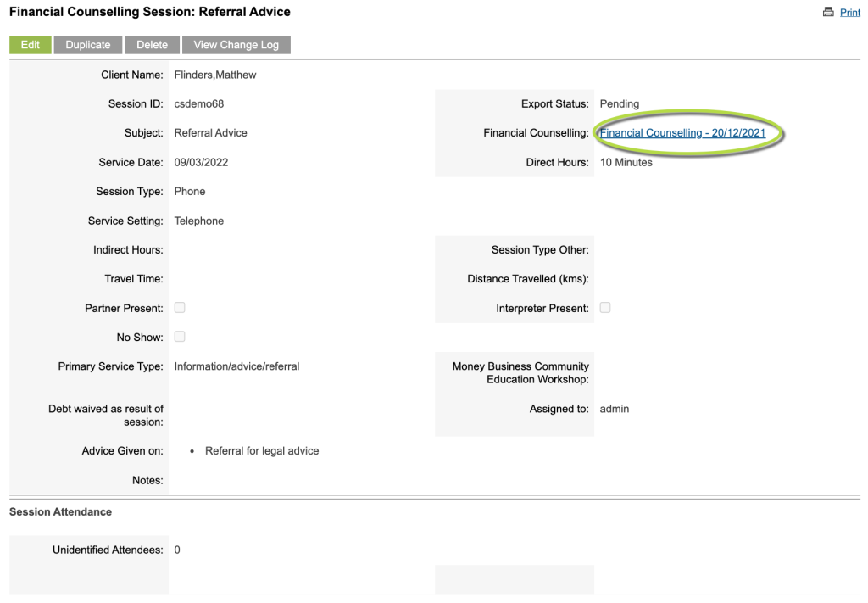Open View Change Log
Screen dimensions: 868x603
pos(236,45)
